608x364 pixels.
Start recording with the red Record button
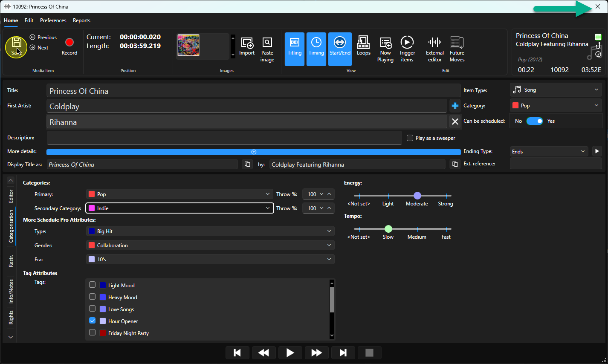tap(69, 47)
